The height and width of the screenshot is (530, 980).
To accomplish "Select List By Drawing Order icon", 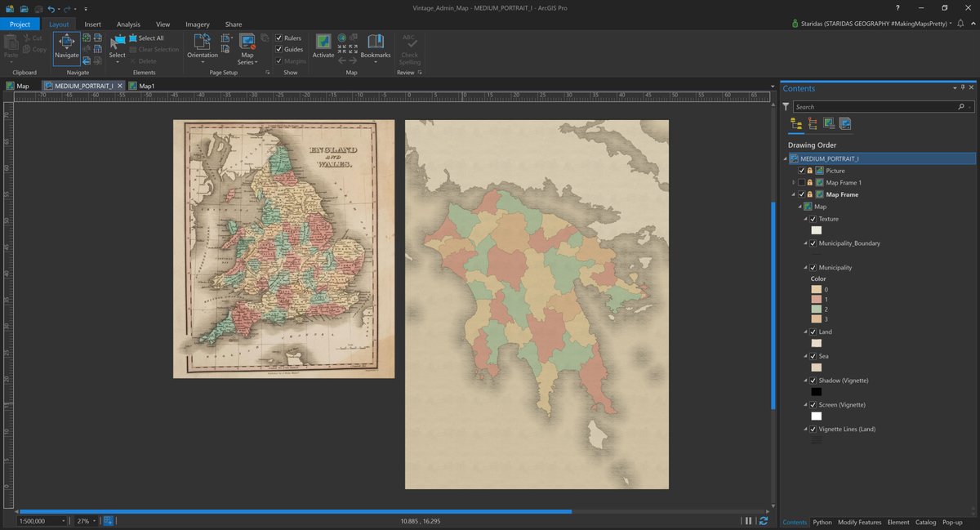I will [796, 124].
